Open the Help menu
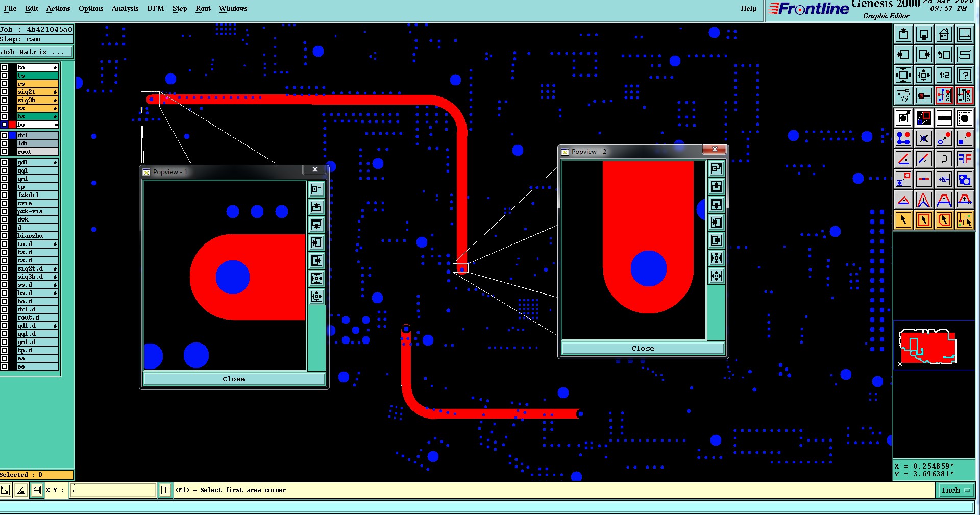This screenshot has width=980, height=515. pyautogui.click(x=749, y=8)
